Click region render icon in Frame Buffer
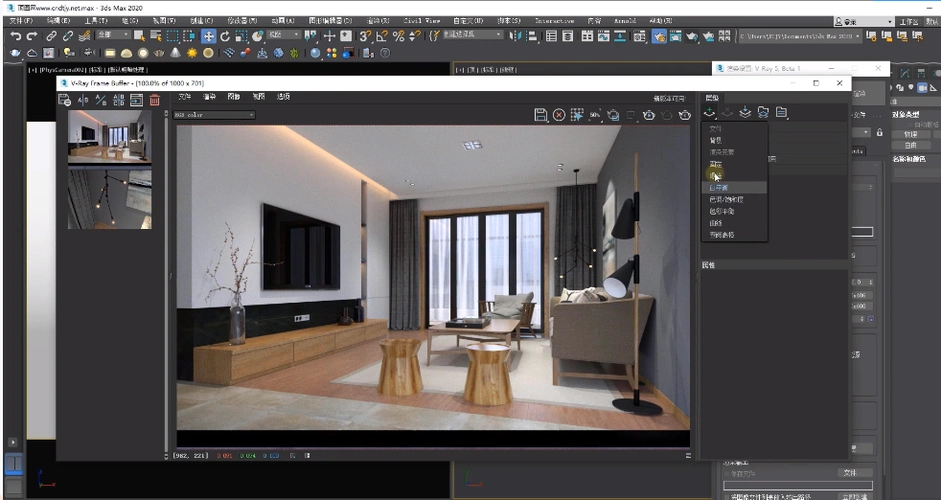The height and width of the screenshot is (500, 941). (577, 115)
